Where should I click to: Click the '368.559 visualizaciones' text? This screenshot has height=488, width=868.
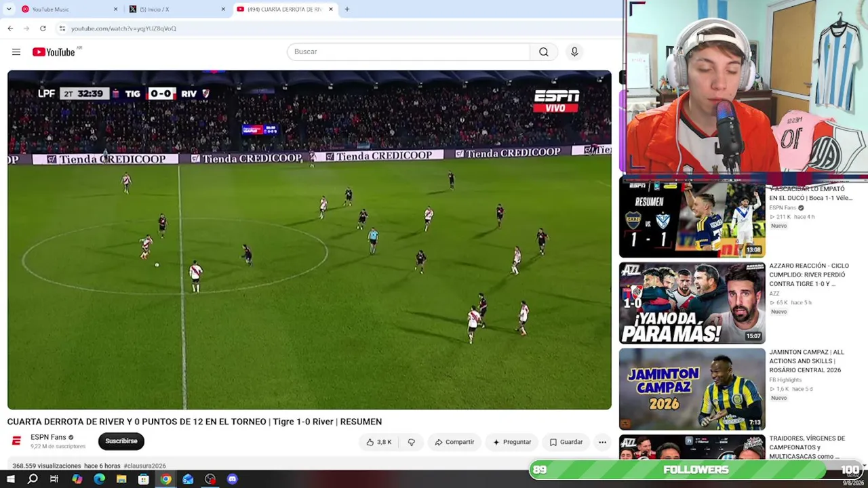(x=46, y=466)
